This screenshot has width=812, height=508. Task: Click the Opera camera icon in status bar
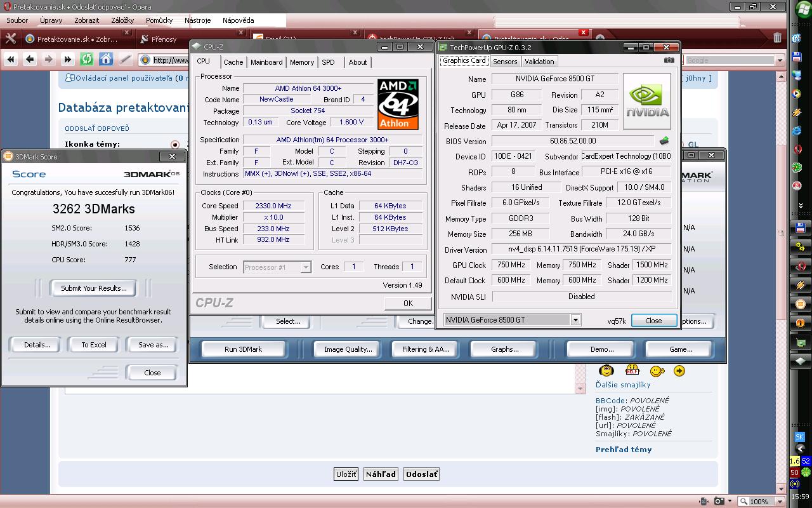pos(719,501)
